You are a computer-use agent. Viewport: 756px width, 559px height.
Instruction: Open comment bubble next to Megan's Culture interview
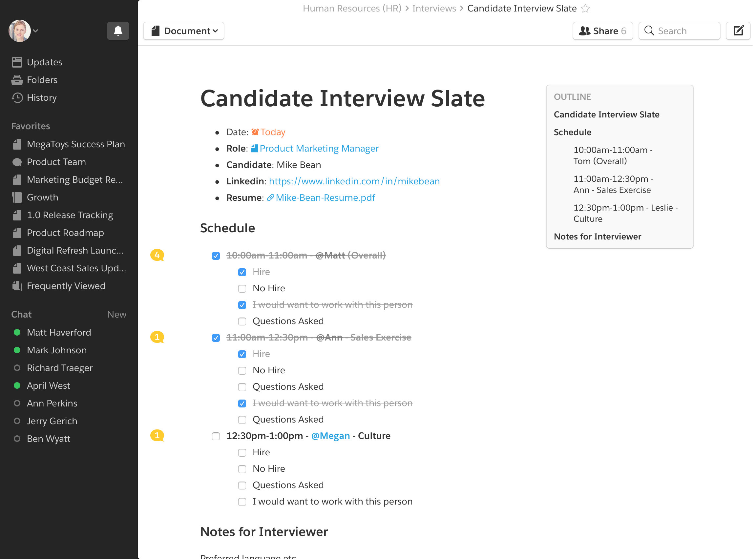157,435
